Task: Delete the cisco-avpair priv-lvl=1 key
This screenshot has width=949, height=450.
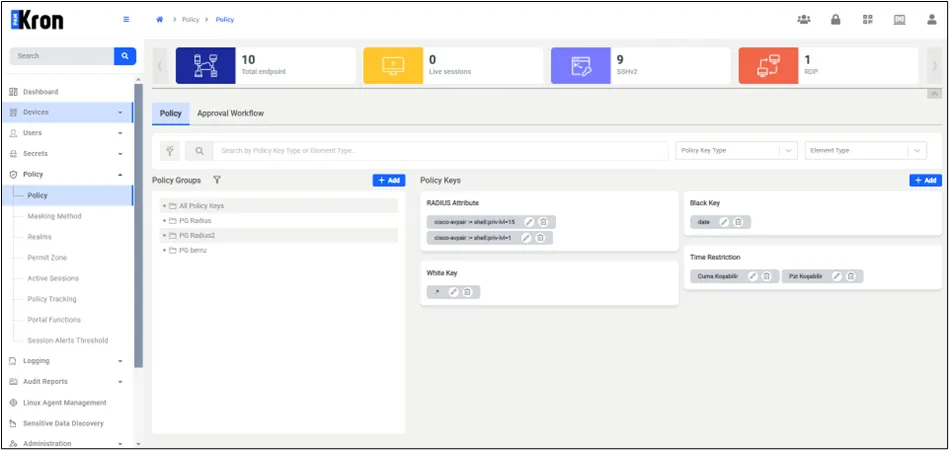Action: tap(540, 238)
